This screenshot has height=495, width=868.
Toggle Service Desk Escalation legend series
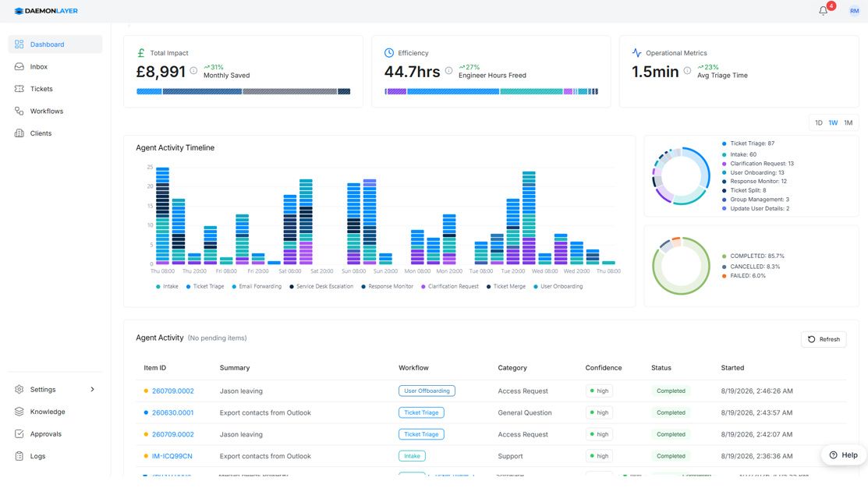pos(321,287)
